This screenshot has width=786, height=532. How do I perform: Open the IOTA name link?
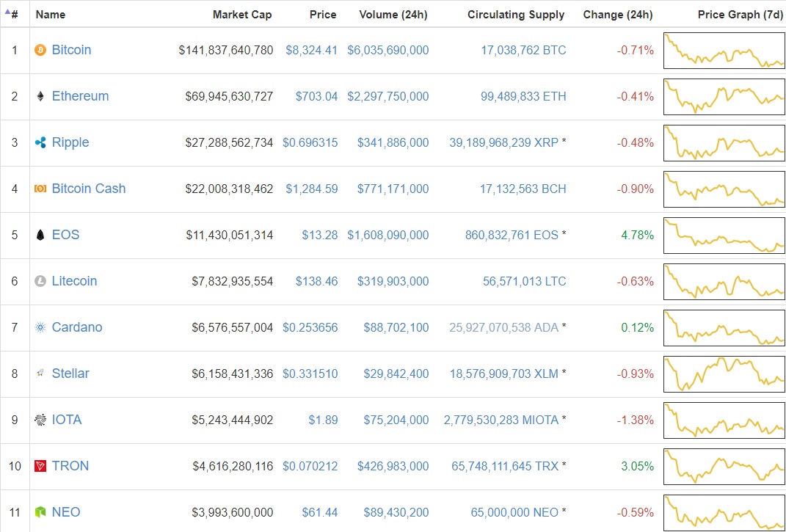coord(67,420)
